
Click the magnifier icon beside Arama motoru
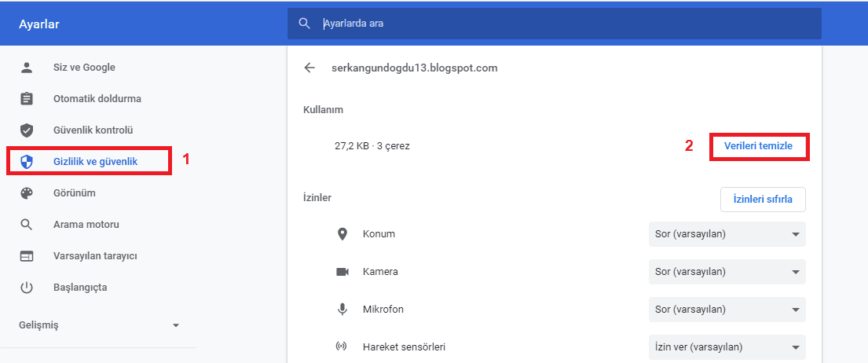tap(27, 225)
